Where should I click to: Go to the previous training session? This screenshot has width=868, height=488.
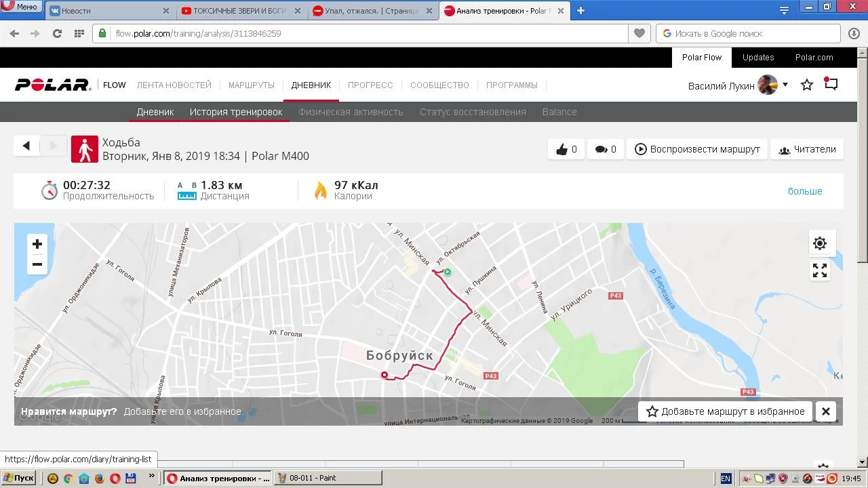pyautogui.click(x=26, y=146)
